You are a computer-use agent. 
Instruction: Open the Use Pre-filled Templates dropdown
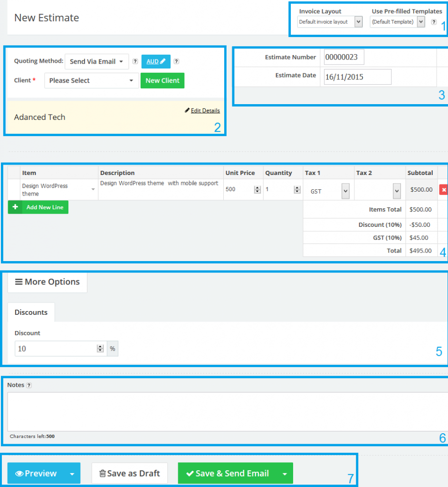tap(420, 21)
